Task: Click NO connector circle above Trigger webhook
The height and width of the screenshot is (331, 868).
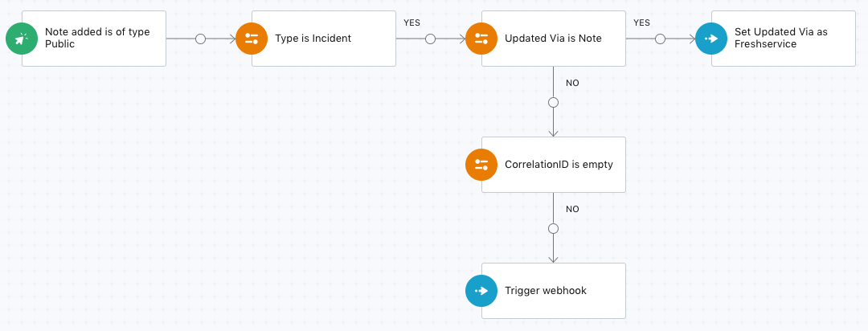Action: pyautogui.click(x=553, y=229)
